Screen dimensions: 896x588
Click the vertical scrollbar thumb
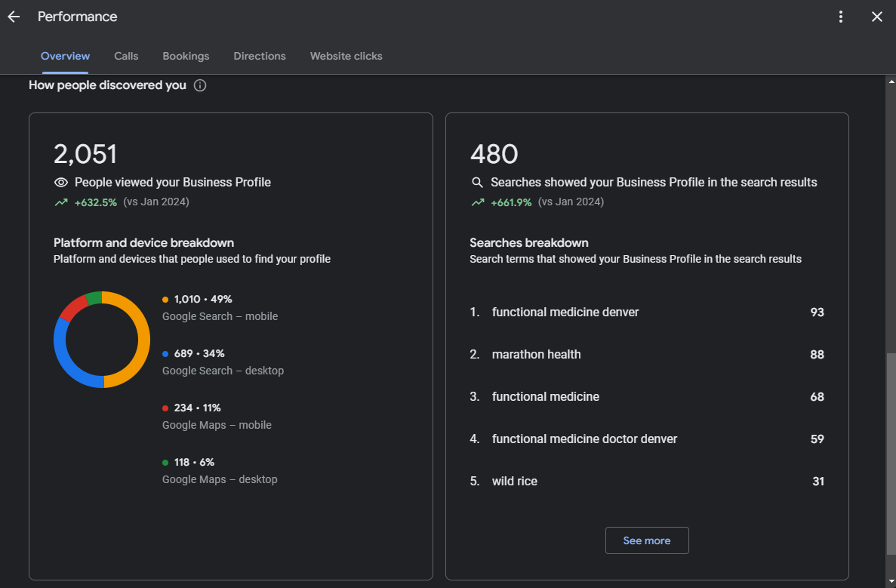891,454
